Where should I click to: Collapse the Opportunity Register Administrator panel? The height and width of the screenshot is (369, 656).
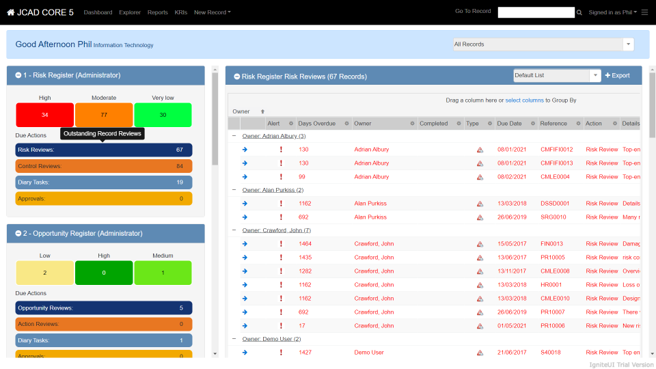pos(18,233)
